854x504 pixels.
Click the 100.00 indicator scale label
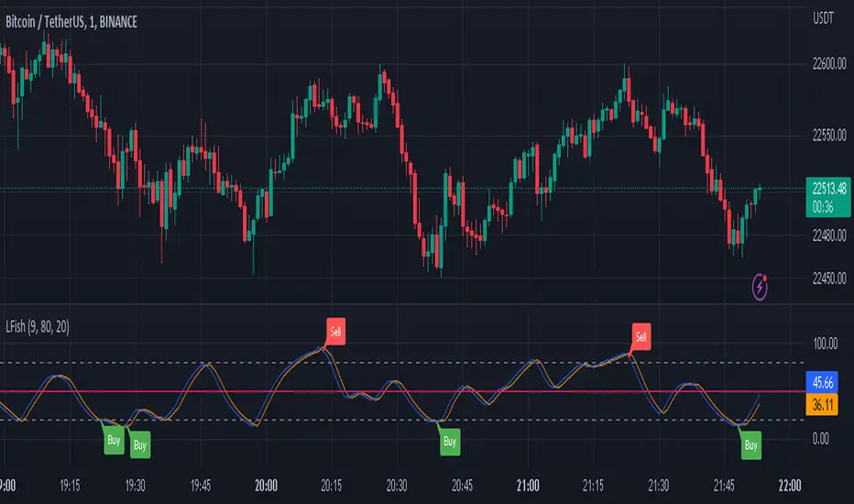coord(825,344)
